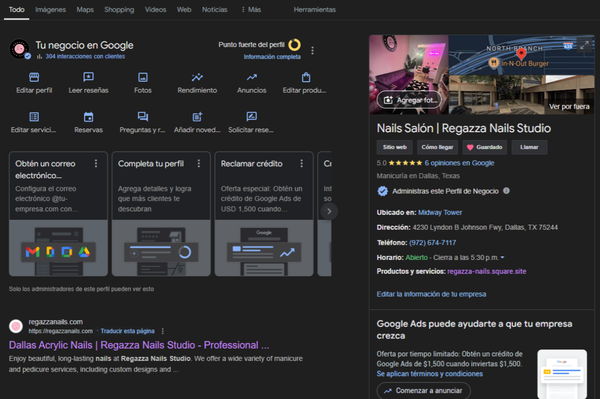Toggle the Guardado saved heart button

coord(485,147)
